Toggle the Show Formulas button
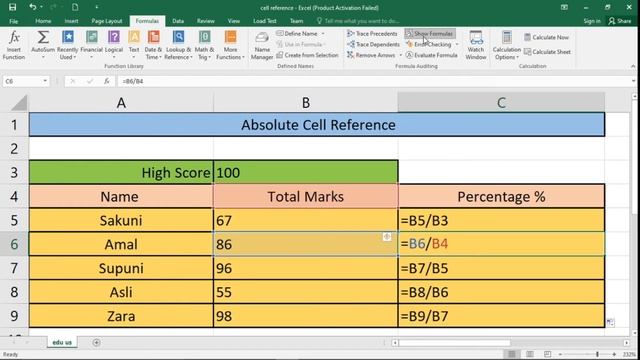Image resolution: width=640 pixels, height=360 pixels. pos(430,33)
